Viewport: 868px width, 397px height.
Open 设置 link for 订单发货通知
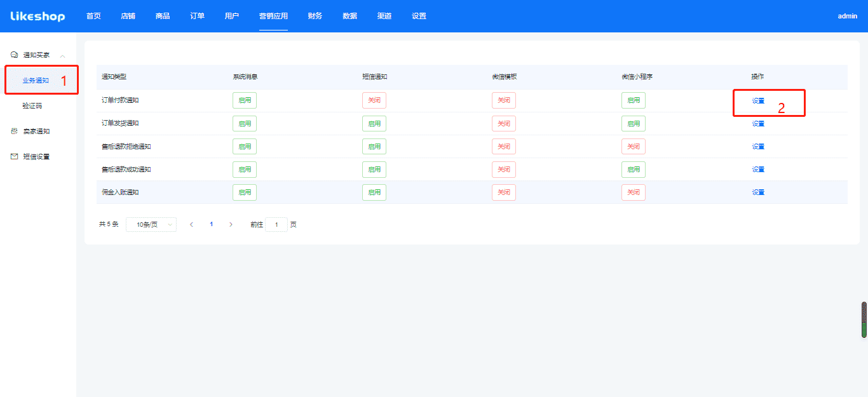[x=758, y=123]
